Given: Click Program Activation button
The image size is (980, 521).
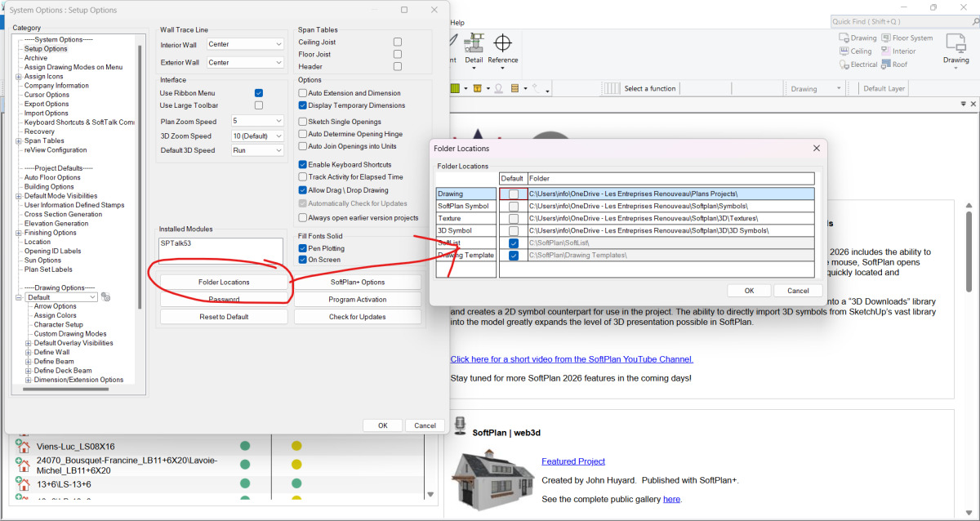Looking at the screenshot, I should (x=357, y=299).
